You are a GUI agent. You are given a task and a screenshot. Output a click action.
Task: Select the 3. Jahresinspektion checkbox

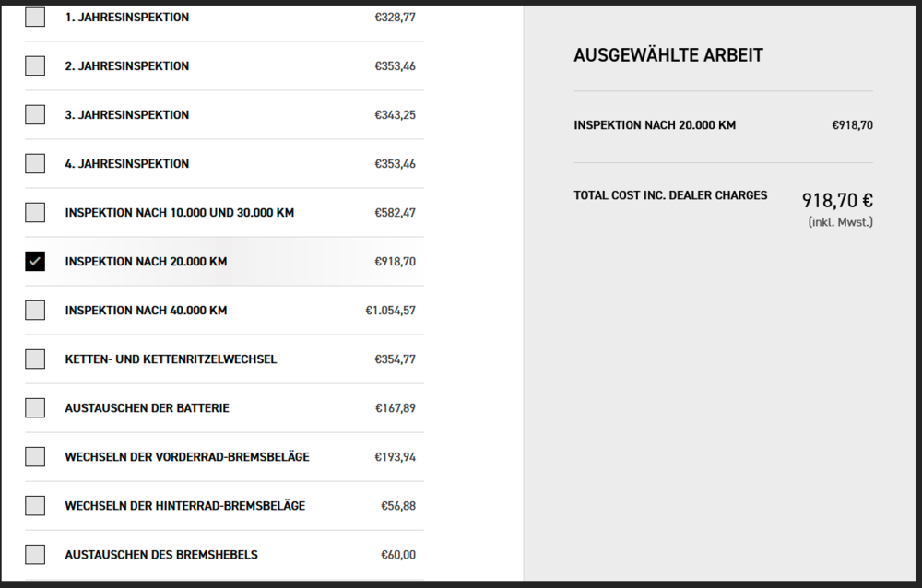coord(35,114)
